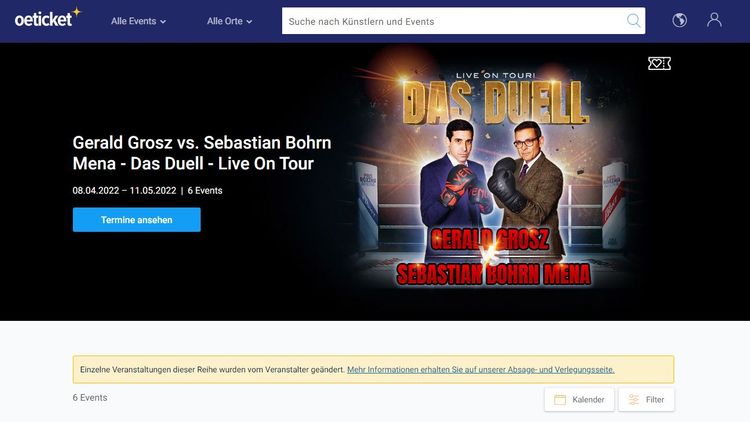750x422 pixels.
Task: Click the Termine ansehen button
Action: (x=137, y=220)
